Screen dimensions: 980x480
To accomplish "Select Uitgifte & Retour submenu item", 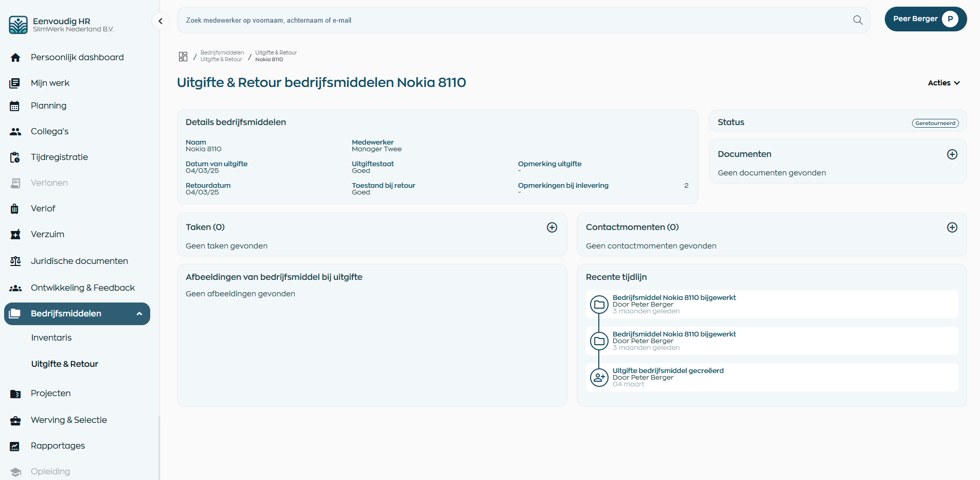I will point(65,364).
